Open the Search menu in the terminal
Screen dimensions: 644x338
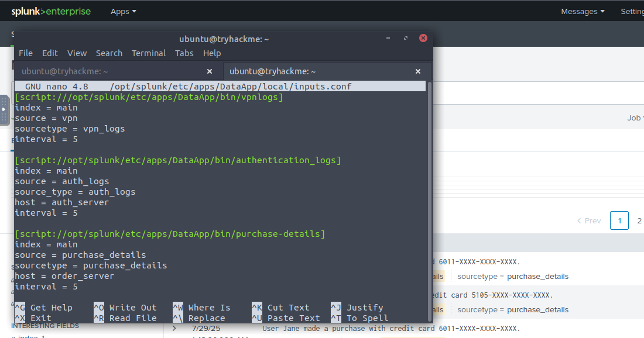(109, 53)
